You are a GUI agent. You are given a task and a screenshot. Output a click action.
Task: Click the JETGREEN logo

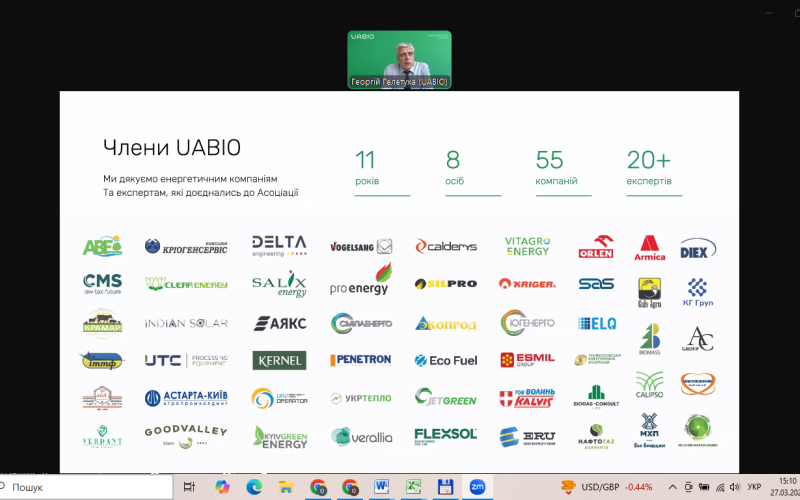(x=445, y=397)
